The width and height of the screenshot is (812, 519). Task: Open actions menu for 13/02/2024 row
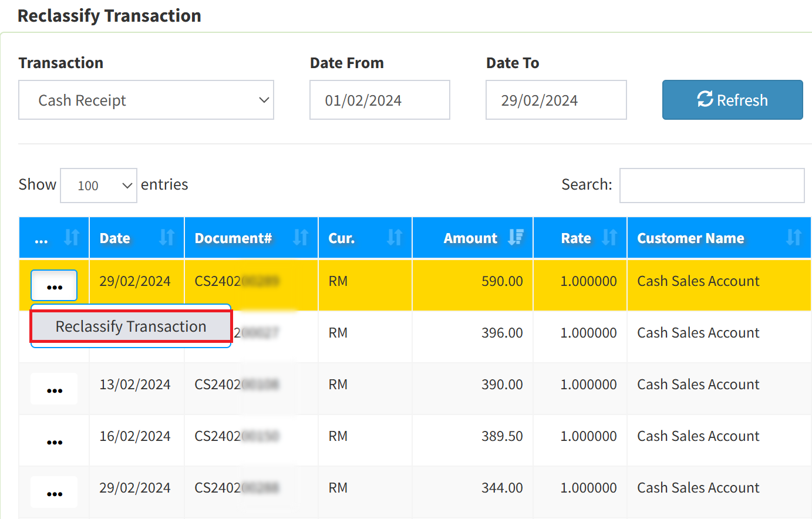(x=54, y=389)
